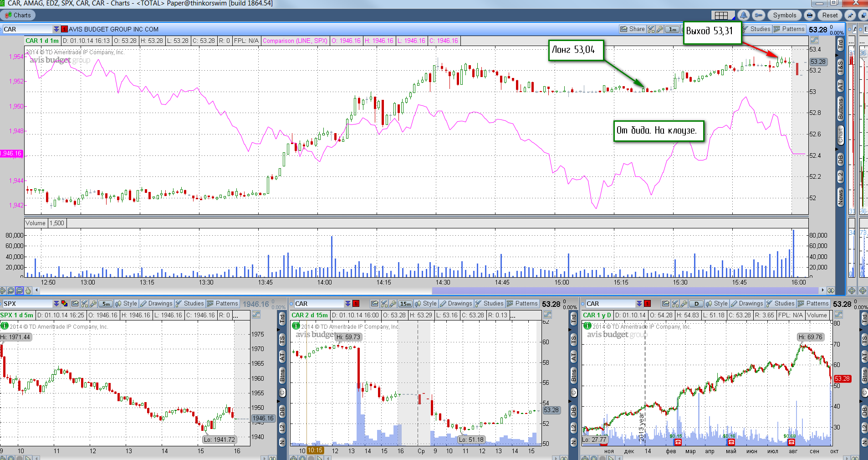The height and width of the screenshot is (460, 868).
Task: Open Studies menu on SPX chart
Action: (x=190, y=304)
